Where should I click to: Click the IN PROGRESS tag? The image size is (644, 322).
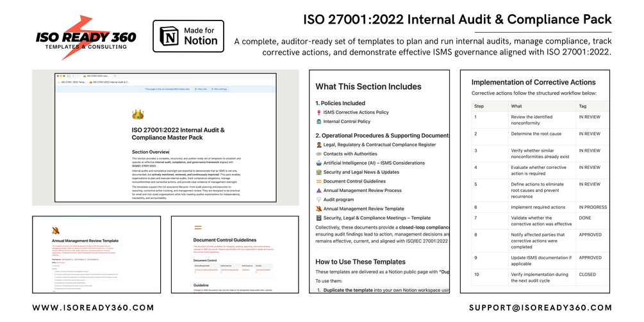click(x=593, y=207)
